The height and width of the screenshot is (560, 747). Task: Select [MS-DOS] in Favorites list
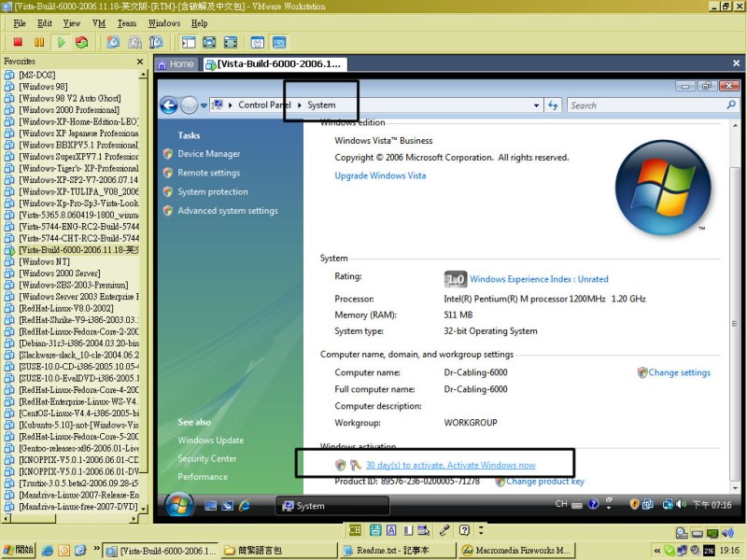click(x=37, y=75)
